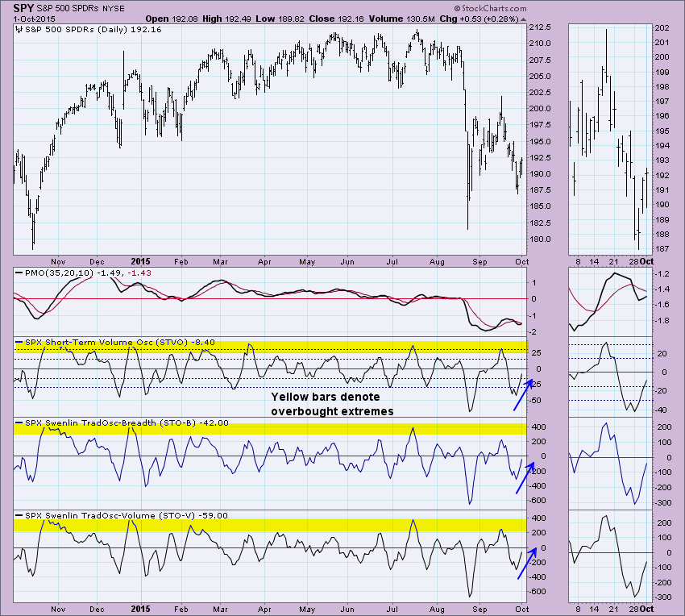Click the -300 label on the zoomed STO-B axis
Screen dimensions: 685x616
[662, 503]
